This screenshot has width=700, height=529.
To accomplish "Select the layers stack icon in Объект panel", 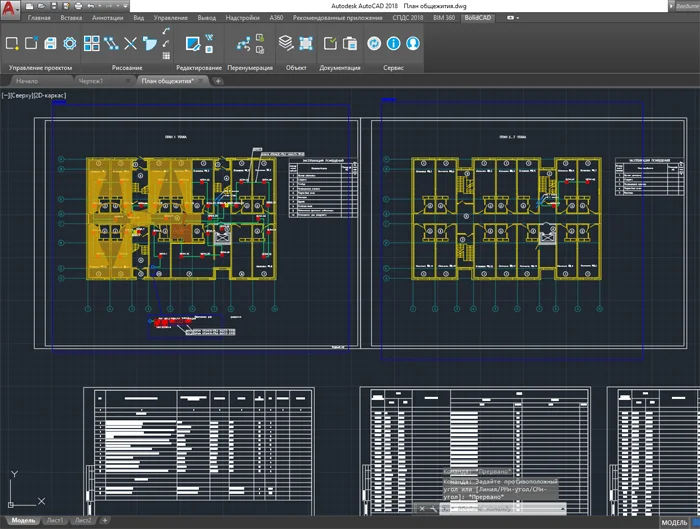I will pyautogui.click(x=286, y=43).
